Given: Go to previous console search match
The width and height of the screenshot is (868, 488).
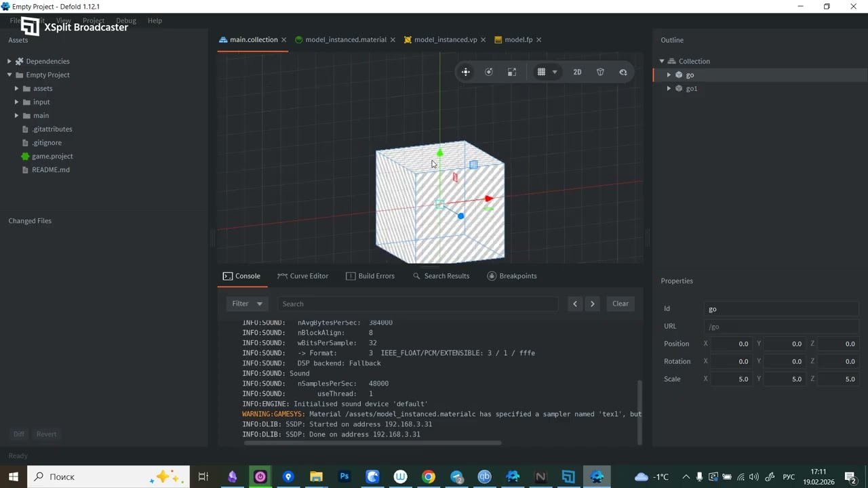Looking at the screenshot, I should coord(575,304).
